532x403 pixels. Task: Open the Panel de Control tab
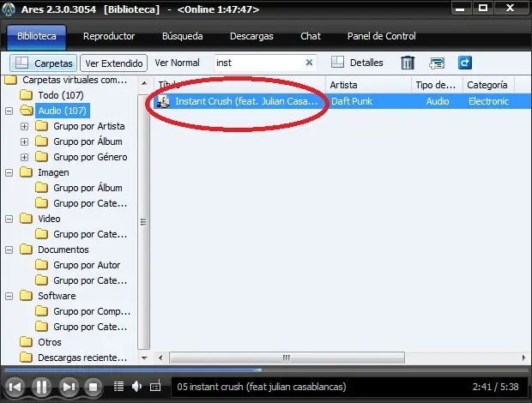click(x=381, y=36)
